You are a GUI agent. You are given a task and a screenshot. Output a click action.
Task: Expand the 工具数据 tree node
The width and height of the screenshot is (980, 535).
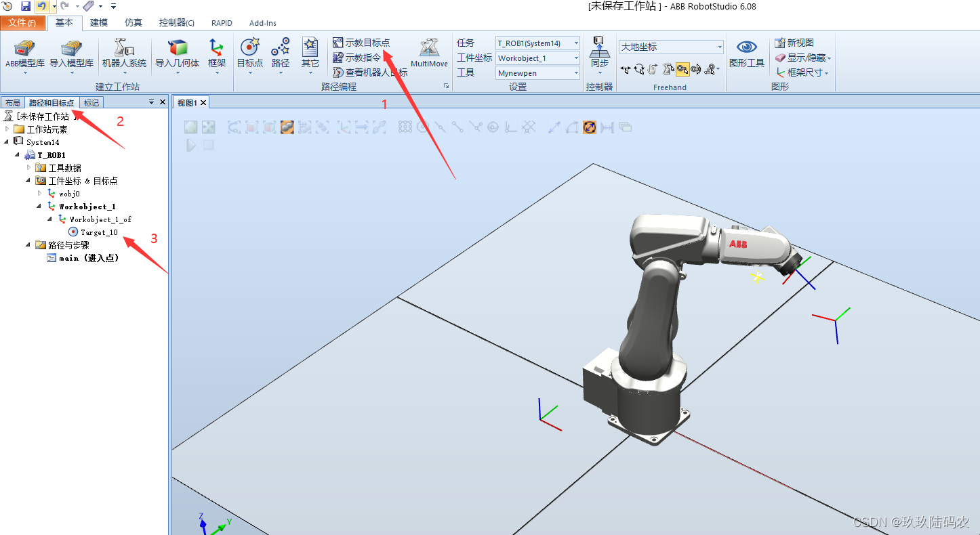point(29,168)
